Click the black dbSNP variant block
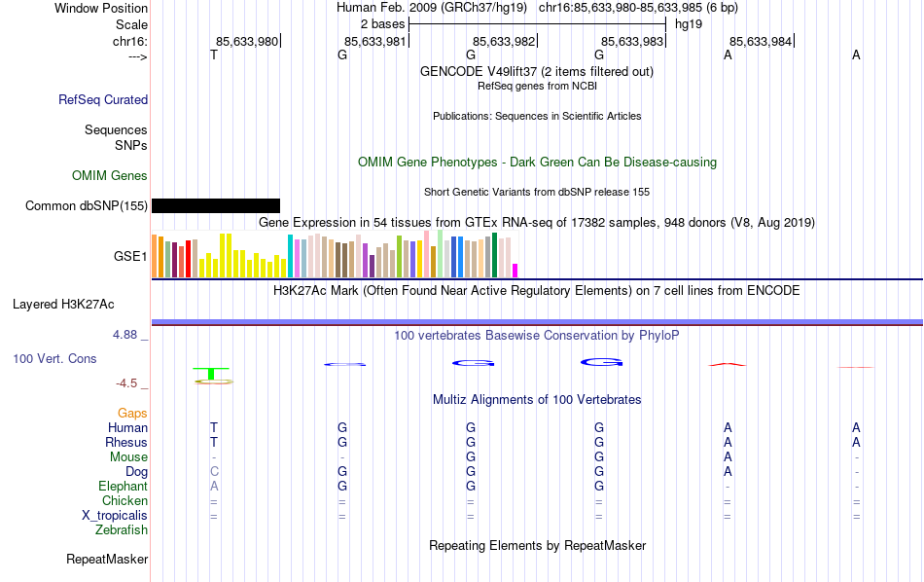 point(216,205)
